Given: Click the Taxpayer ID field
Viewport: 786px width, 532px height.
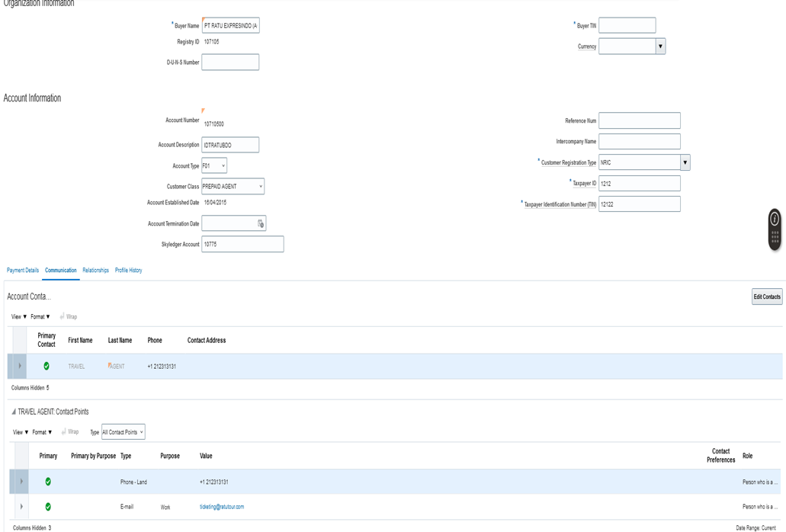Looking at the screenshot, I should (640, 184).
